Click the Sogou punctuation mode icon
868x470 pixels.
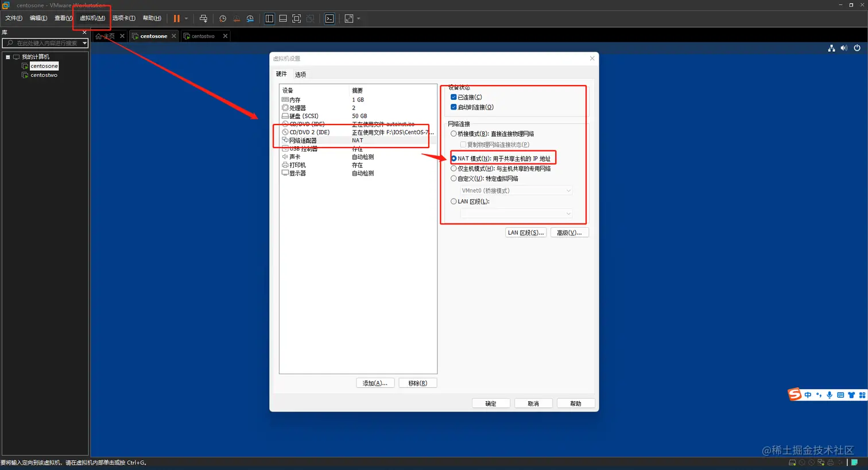tap(819, 395)
